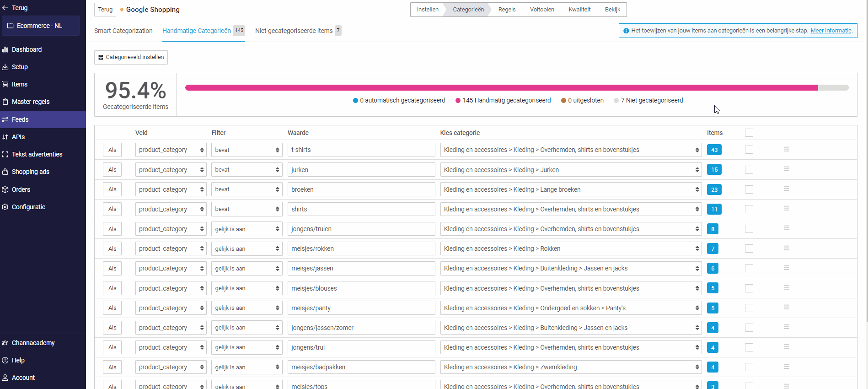This screenshot has width=868, height=389.
Task: Click the Als button in t-shirts row
Action: [x=113, y=150]
